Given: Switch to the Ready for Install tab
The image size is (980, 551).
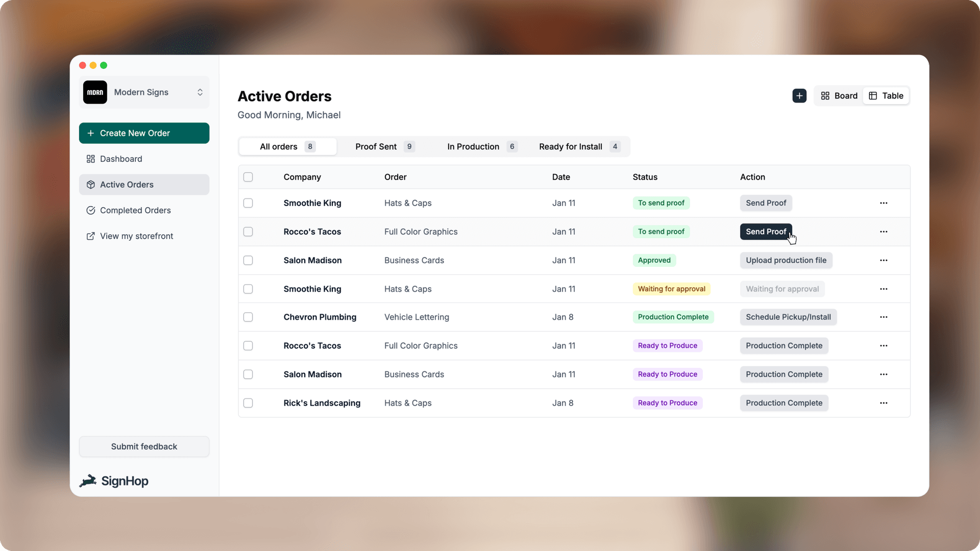Looking at the screenshot, I should pos(580,146).
